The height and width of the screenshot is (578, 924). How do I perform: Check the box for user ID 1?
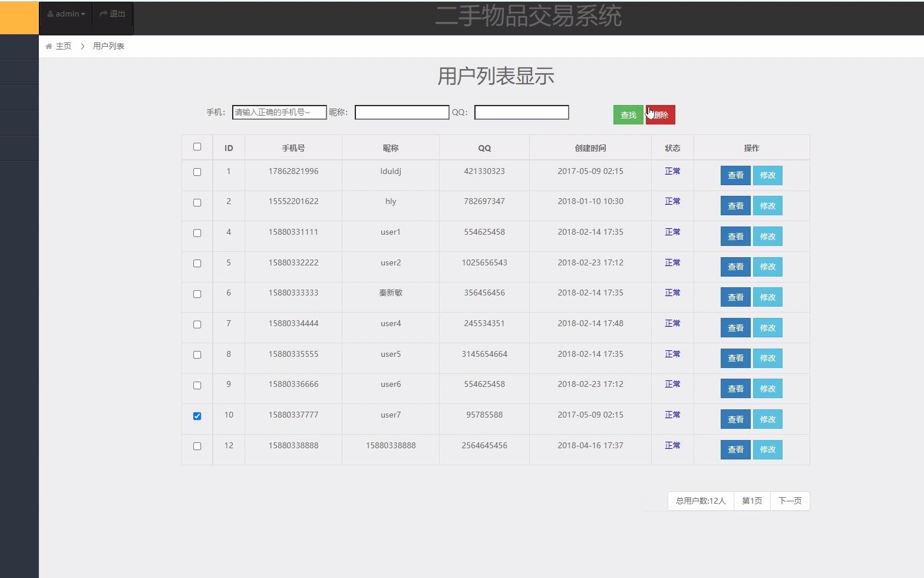click(x=197, y=172)
